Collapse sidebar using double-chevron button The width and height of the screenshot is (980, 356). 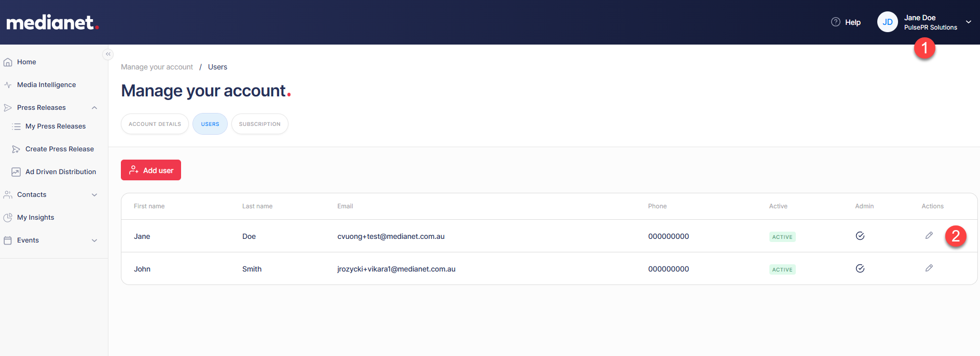(108, 54)
